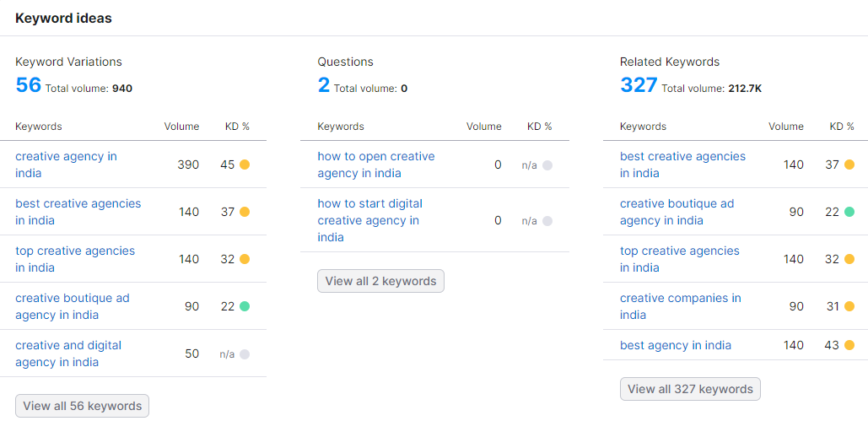This screenshot has width=868, height=421.
Task: Click KD dot for 'creative companies in india'
Action: pyautogui.click(x=849, y=305)
